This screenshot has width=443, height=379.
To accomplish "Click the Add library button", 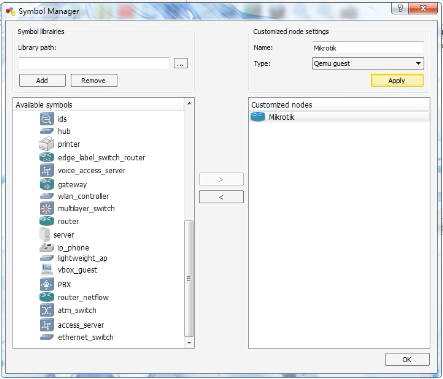I will [42, 80].
